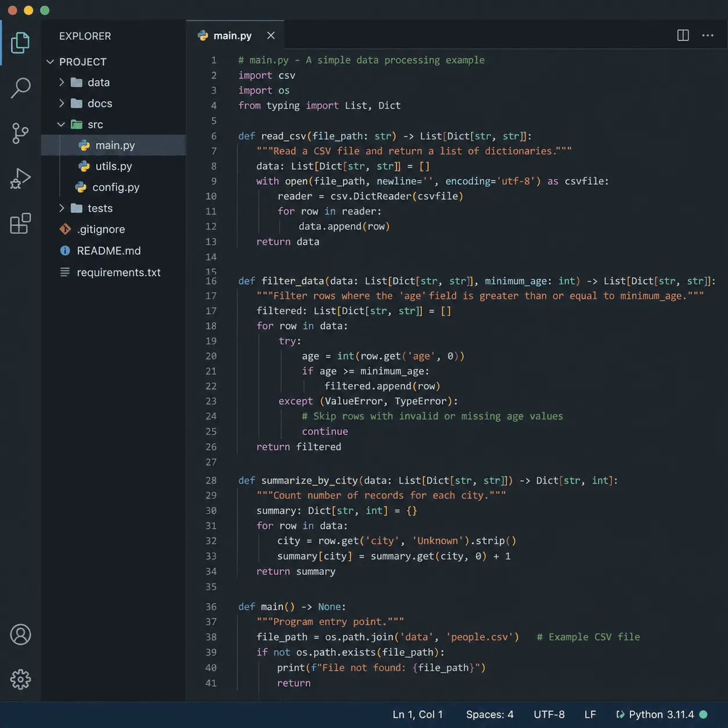This screenshot has height=728, width=728.
Task: Click 'return summary' statement
Action: 296,571
